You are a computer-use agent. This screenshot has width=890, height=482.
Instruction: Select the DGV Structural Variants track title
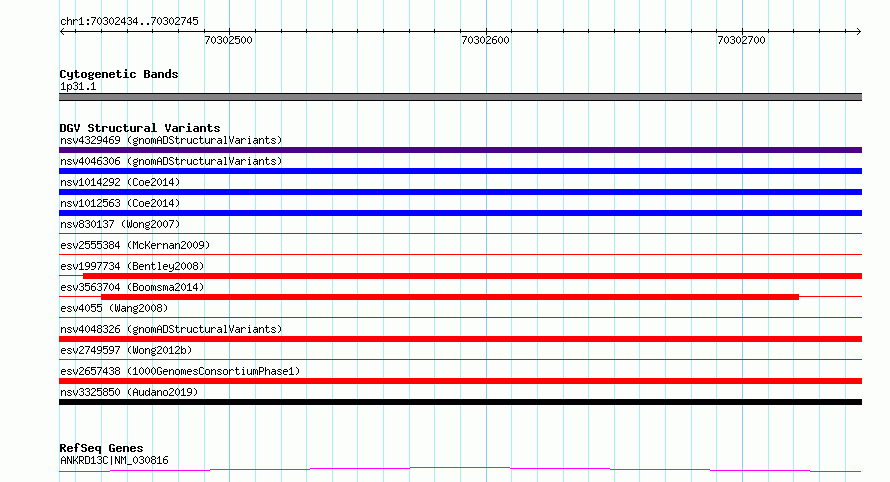pyautogui.click(x=140, y=128)
